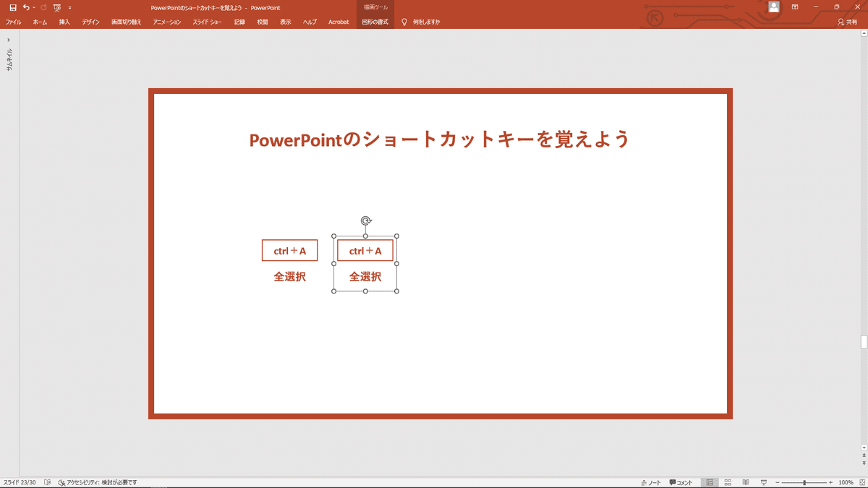The image size is (868, 488).
Task: Switch to Reading view icon
Action: [746, 482]
